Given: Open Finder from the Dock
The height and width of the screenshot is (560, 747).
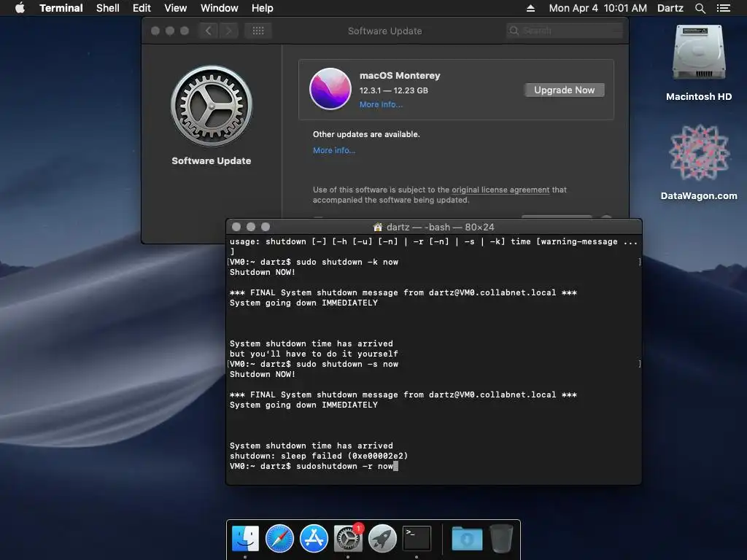Looking at the screenshot, I should coord(245,538).
